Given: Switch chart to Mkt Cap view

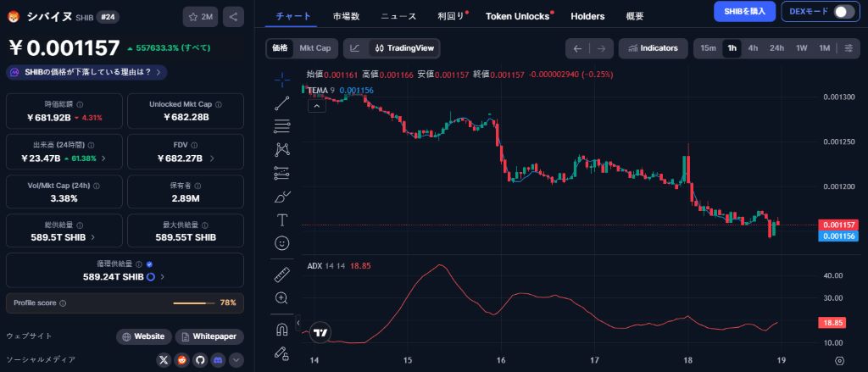Looking at the screenshot, I should [315, 48].
